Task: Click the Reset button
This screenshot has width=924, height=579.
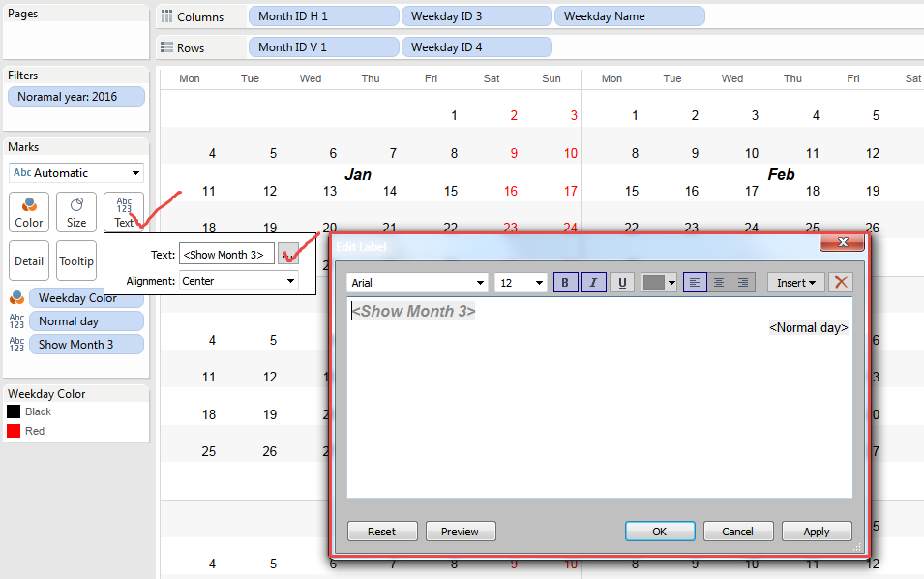Action: 382,532
